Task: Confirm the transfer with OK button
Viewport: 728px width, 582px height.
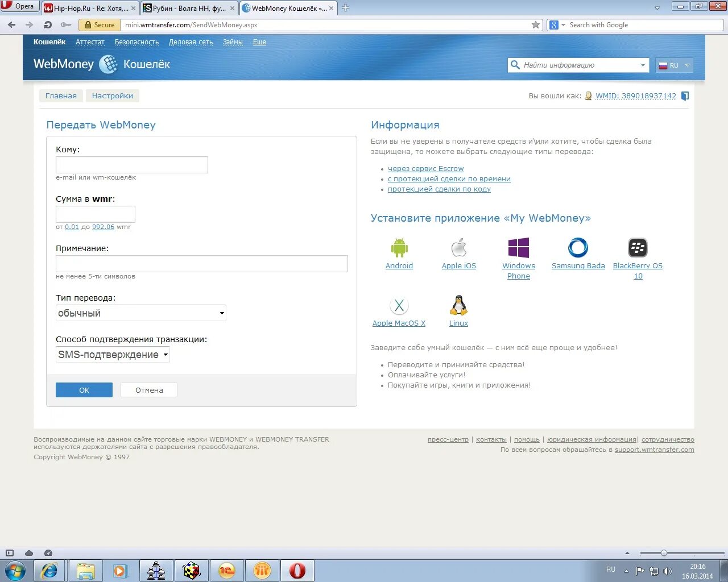Action: click(84, 390)
